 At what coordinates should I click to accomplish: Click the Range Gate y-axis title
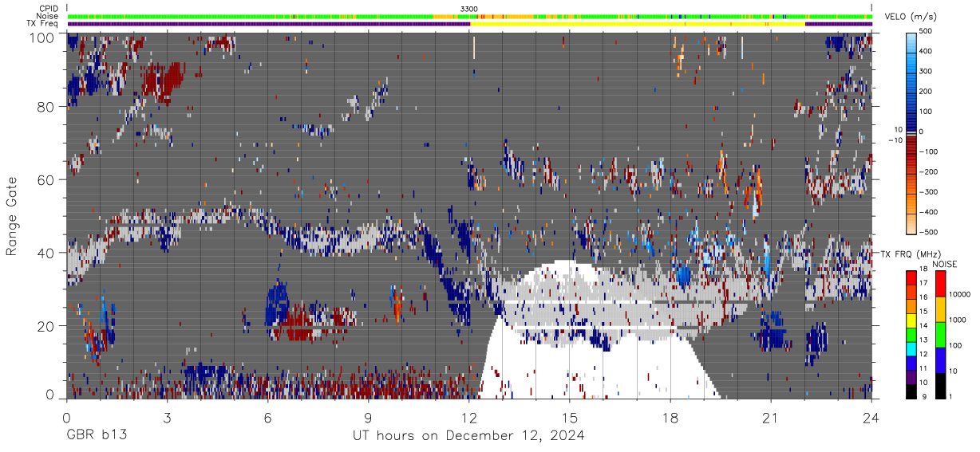12,215
